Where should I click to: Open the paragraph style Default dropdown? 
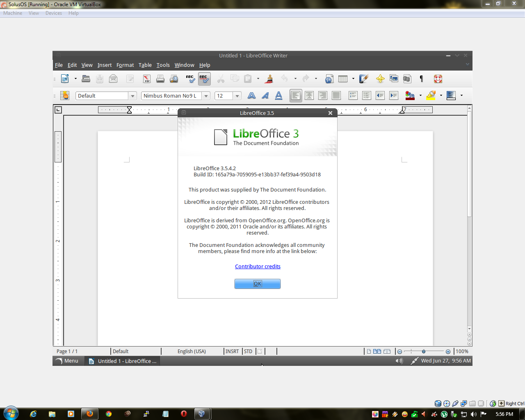(132, 96)
